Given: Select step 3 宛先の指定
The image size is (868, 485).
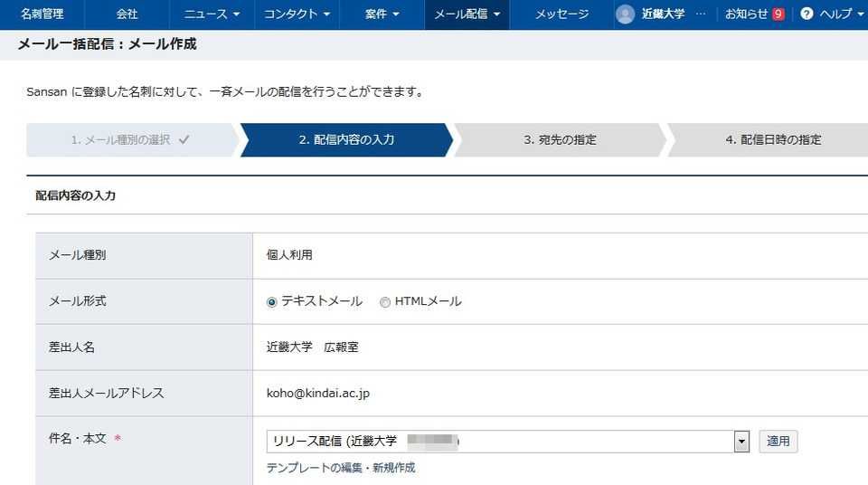Looking at the screenshot, I should click(x=560, y=139).
